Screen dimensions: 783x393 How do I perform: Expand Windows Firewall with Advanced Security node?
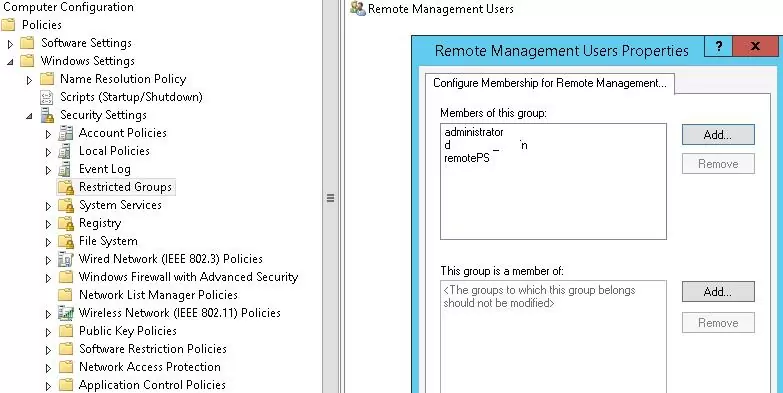click(x=48, y=278)
